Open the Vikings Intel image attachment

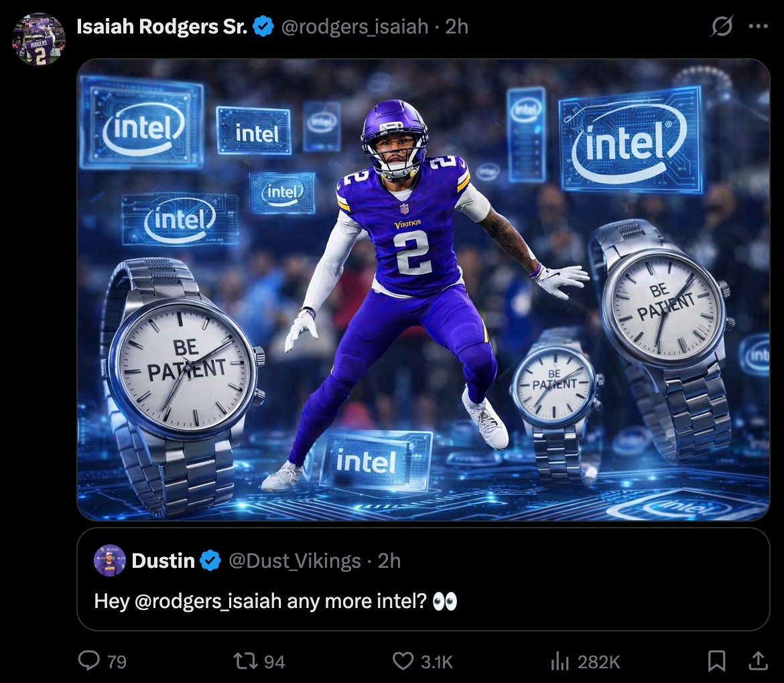423,290
